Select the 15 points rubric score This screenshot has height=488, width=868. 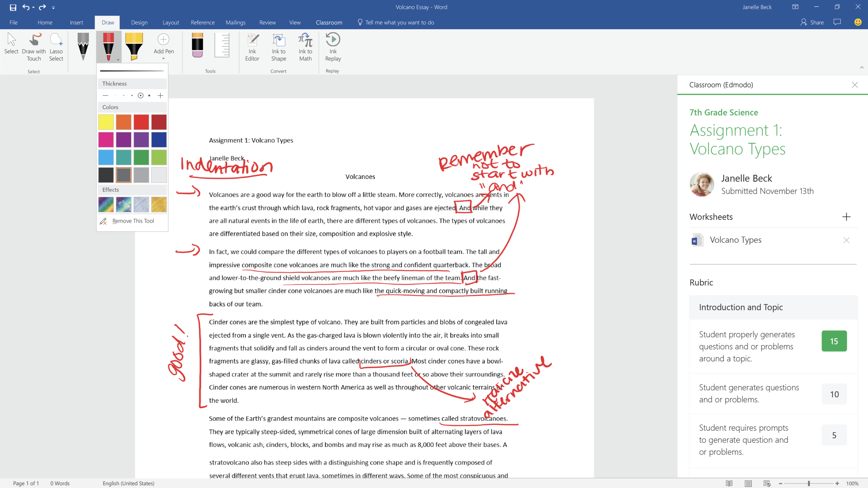click(834, 341)
